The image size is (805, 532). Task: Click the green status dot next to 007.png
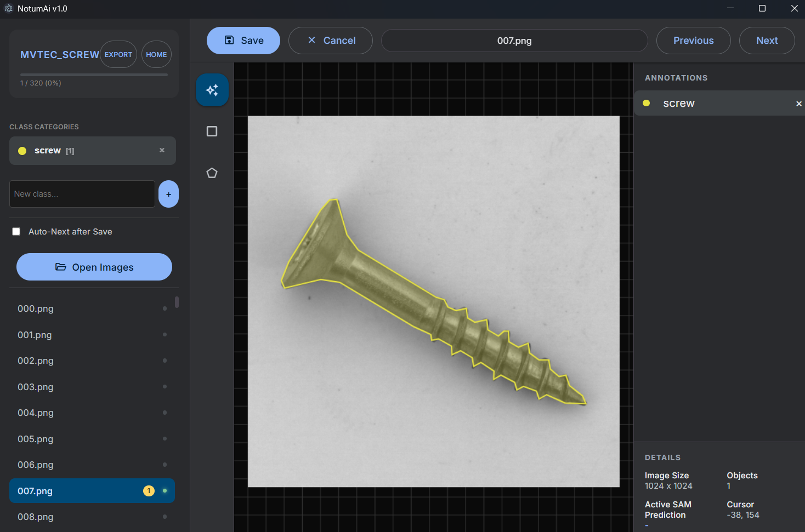[x=165, y=490]
